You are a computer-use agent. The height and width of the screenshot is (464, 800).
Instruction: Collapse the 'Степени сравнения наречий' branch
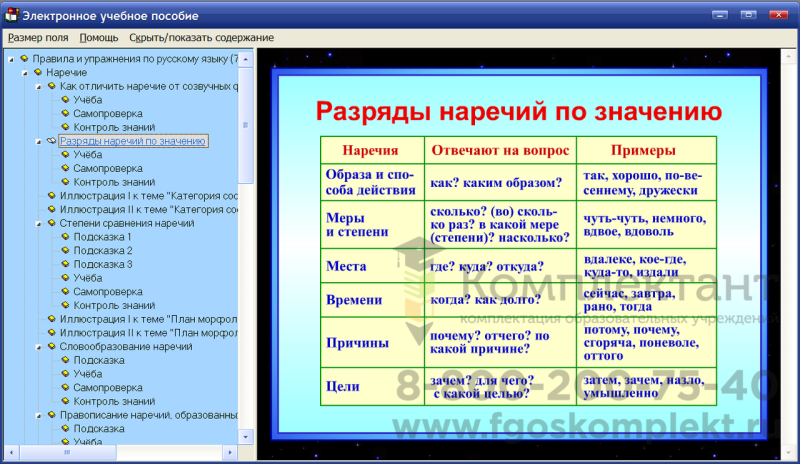point(39,224)
